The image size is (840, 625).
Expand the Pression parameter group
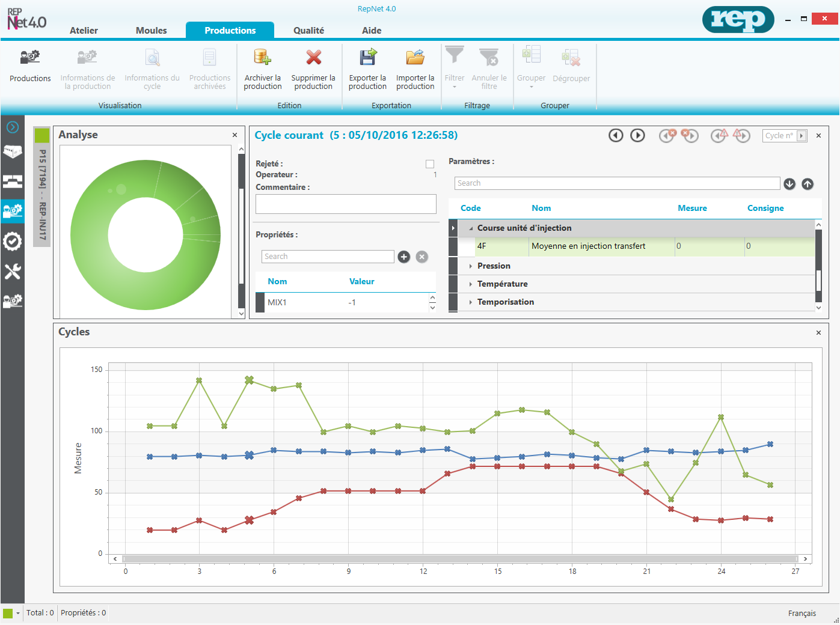click(x=470, y=266)
